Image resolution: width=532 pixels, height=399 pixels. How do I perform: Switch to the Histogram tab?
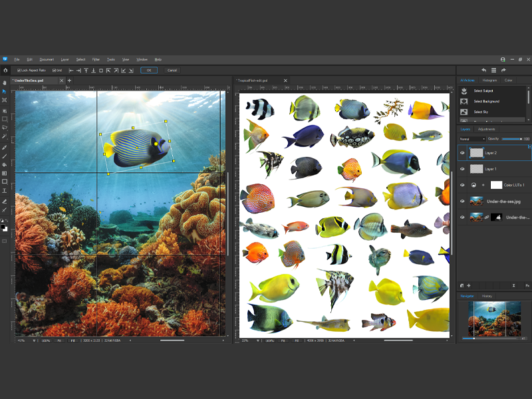point(490,80)
